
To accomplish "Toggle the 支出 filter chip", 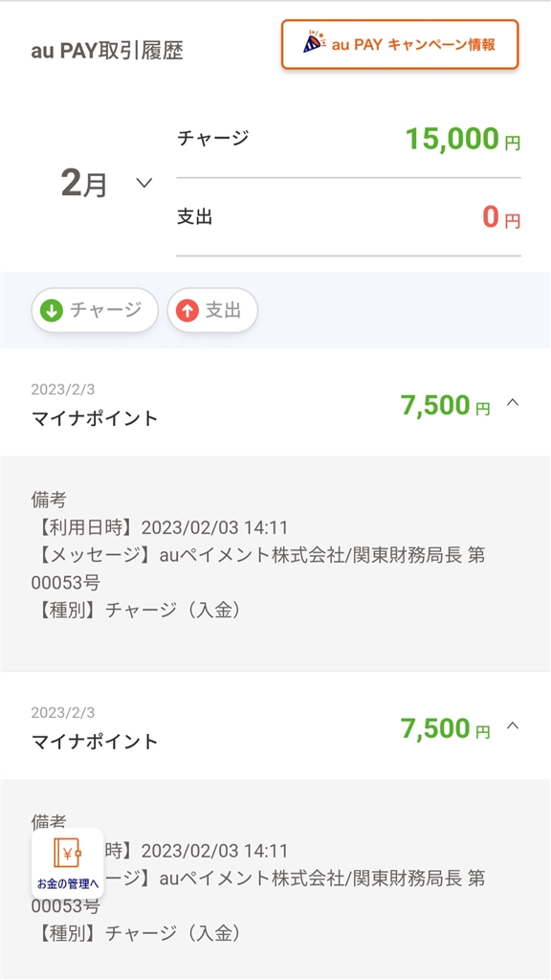I will [x=212, y=310].
